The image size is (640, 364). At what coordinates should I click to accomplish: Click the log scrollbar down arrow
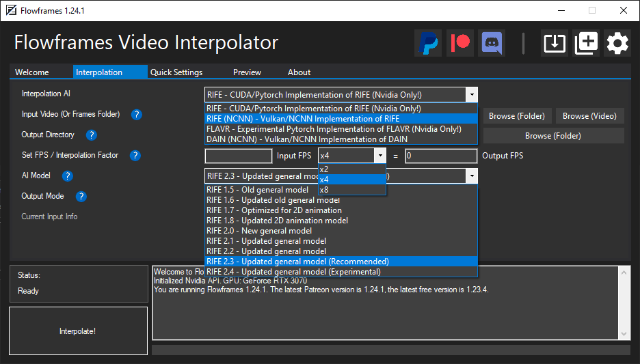624,334
